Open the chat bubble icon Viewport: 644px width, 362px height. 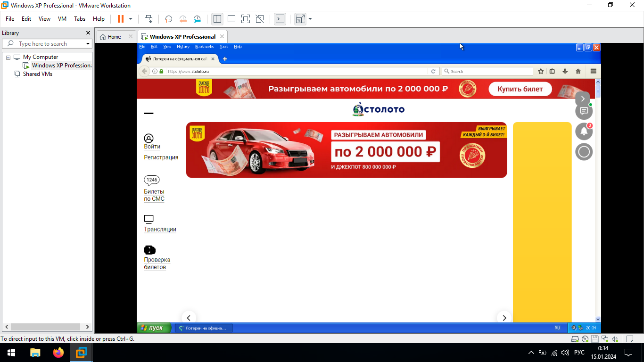(584, 111)
